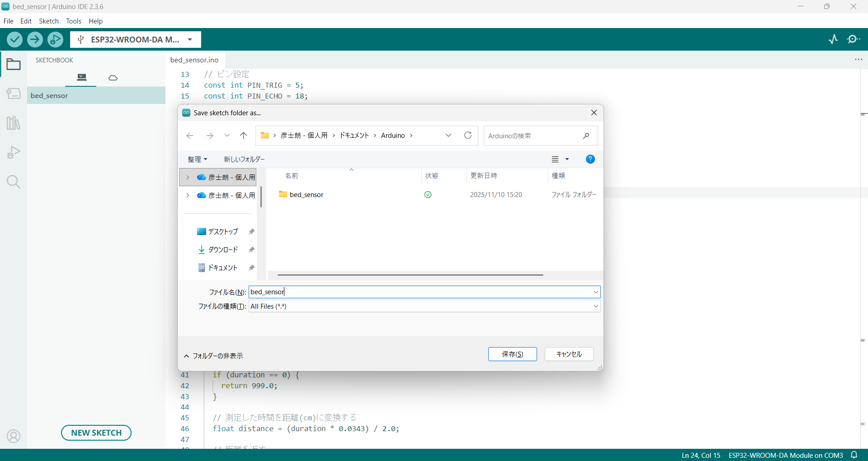Sort by 状態 column header
Screen dimensions: 868x461
click(432, 175)
